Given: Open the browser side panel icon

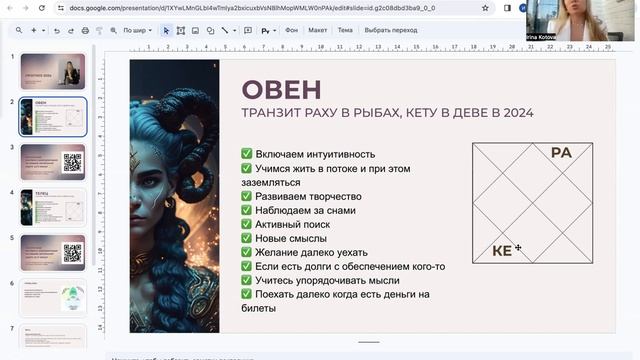Looking at the screenshot, I should [507, 8].
